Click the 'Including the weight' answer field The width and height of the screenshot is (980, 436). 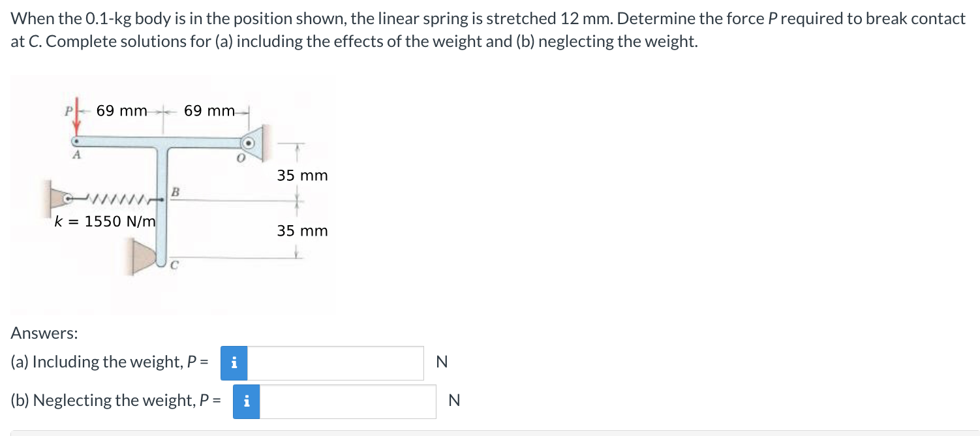pyautogui.click(x=335, y=363)
